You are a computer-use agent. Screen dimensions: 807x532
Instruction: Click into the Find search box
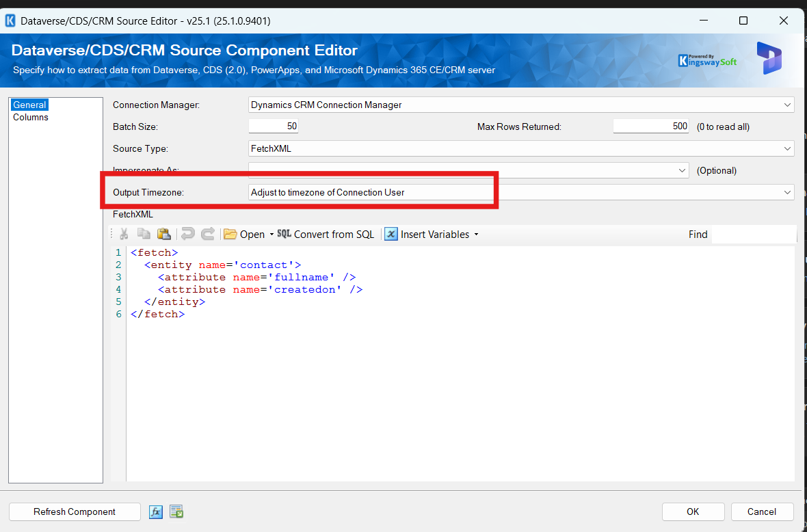coord(754,235)
